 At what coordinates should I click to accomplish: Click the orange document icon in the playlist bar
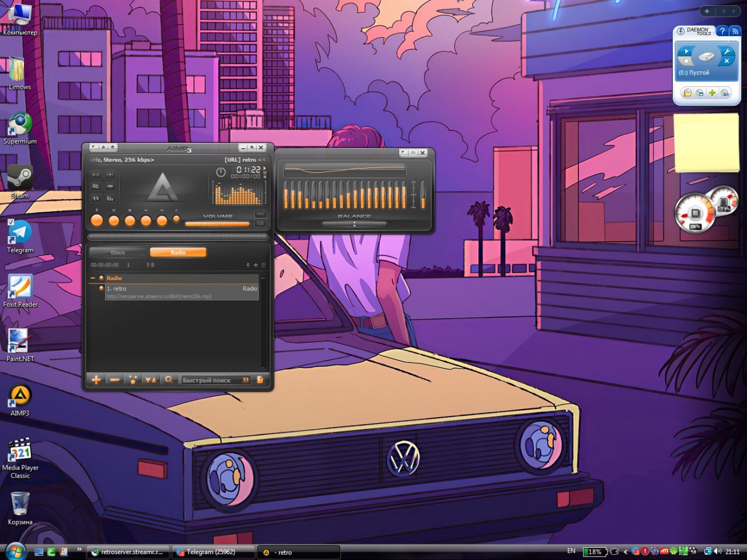coord(260,380)
